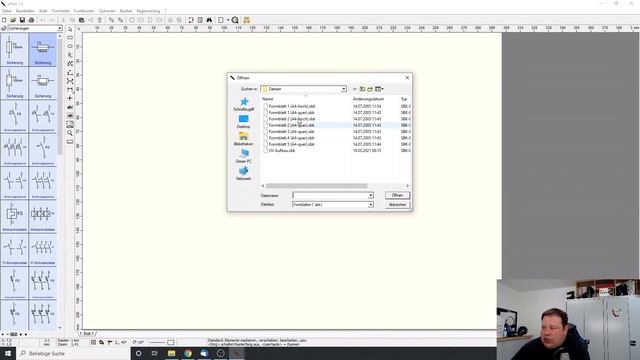Select file Formblatt 4 (A4-quer).sbk
The width and height of the screenshot is (640, 360).
[x=291, y=138]
